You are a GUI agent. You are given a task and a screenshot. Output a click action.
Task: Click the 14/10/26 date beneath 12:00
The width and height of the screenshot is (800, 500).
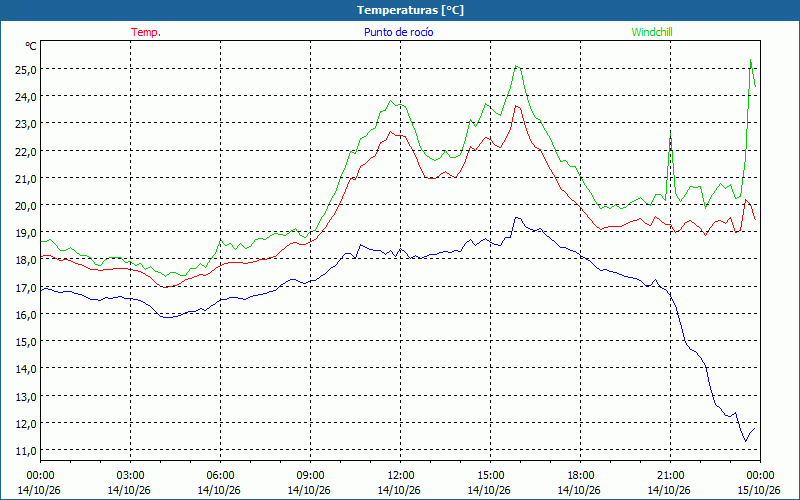[x=399, y=490]
